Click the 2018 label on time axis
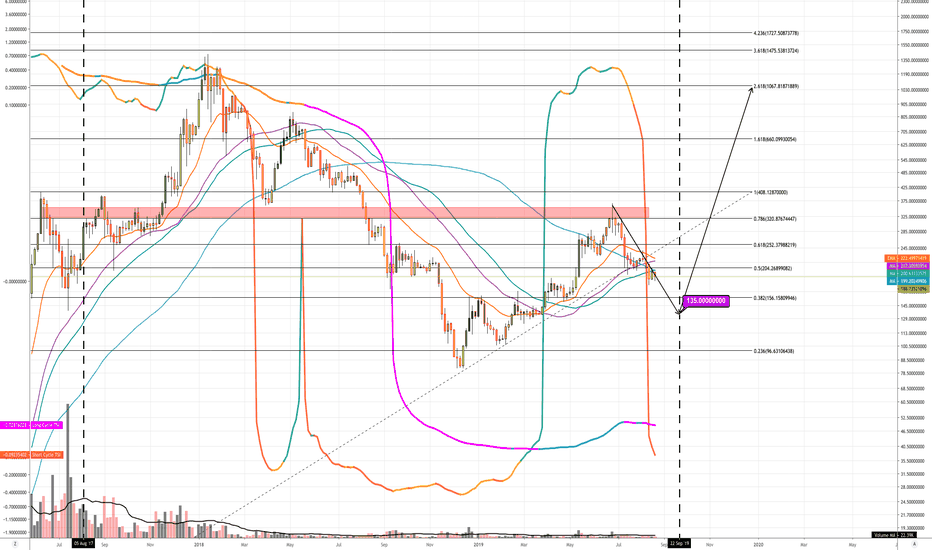 pyautogui.click(x=199, y=543)
